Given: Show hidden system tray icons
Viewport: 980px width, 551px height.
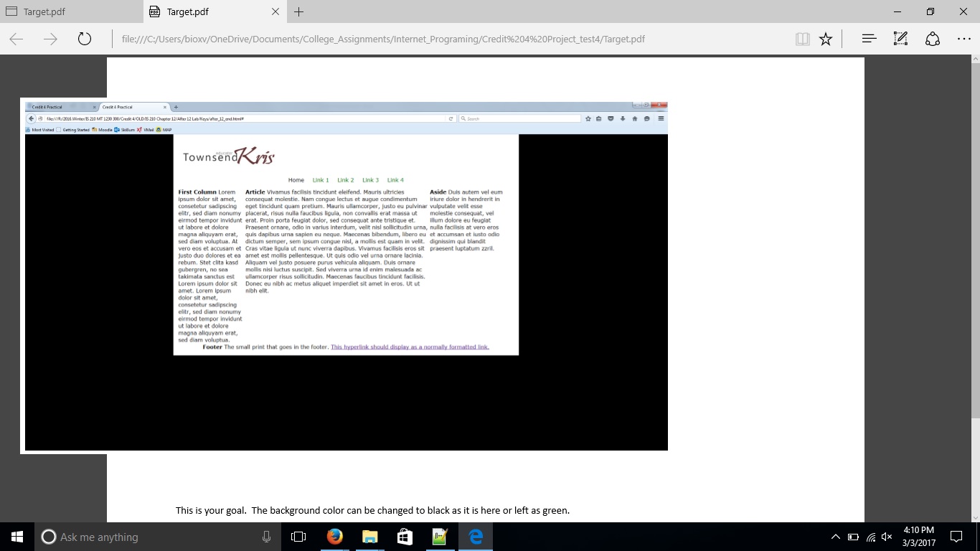Looking at the screenshot, I should tap(835, 537).
